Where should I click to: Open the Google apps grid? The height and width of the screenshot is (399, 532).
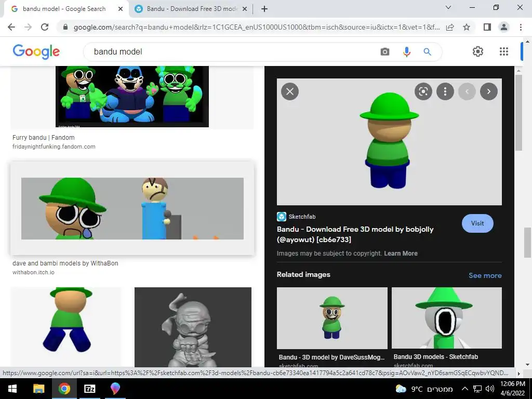[x=504, y=51]
